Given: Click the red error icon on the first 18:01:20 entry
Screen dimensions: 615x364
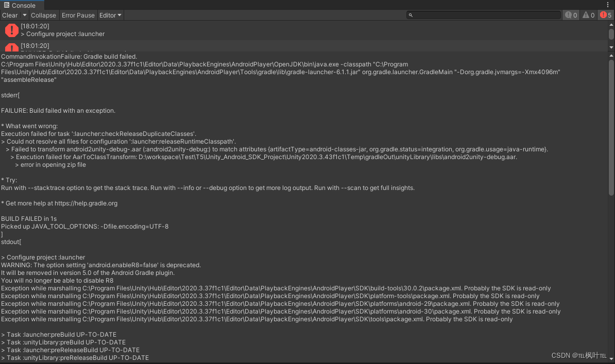Looking at the screenshot, I should pyautogui.click(x=11, y=30).
